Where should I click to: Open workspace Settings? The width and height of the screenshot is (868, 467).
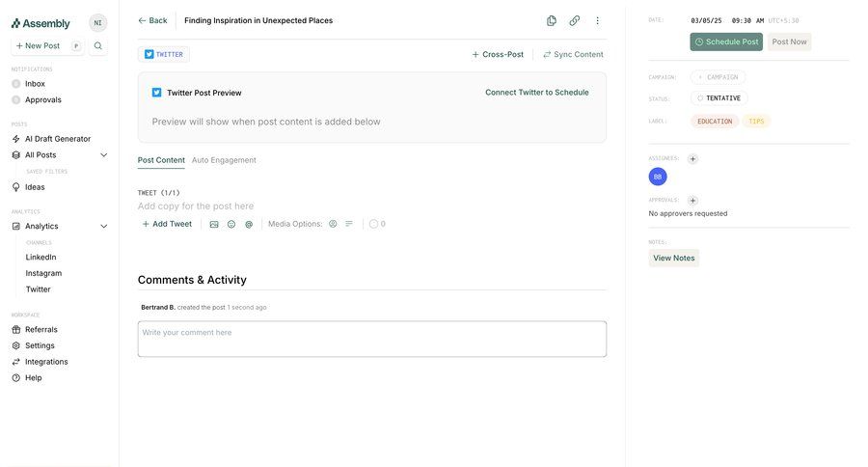click(40, 345)
